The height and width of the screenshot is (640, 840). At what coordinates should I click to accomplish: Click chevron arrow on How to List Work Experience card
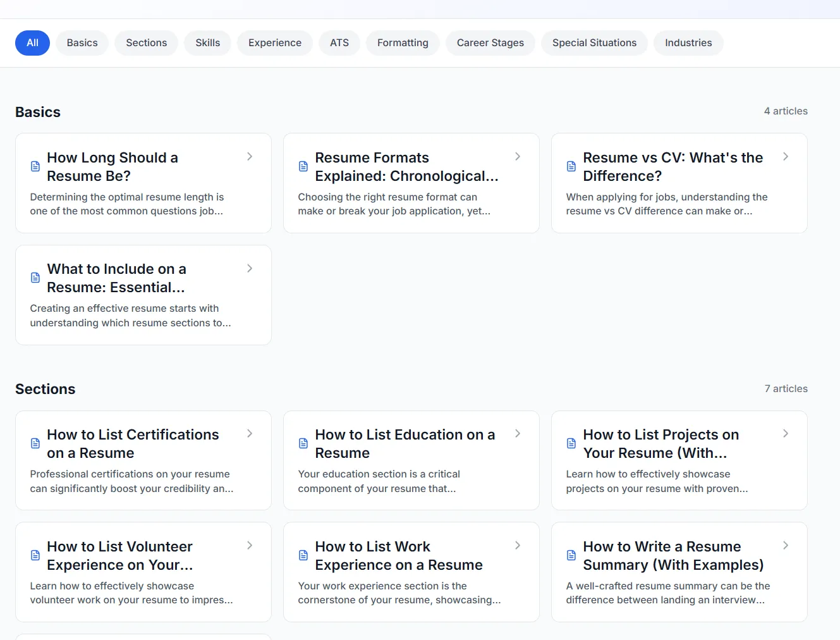pyautogui.click(x=518, y=545)
